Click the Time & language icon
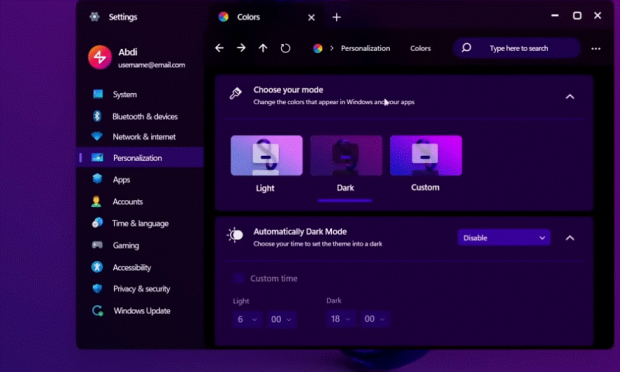The height and width of the screenshot is (372, 620). [x=97, y=223]
